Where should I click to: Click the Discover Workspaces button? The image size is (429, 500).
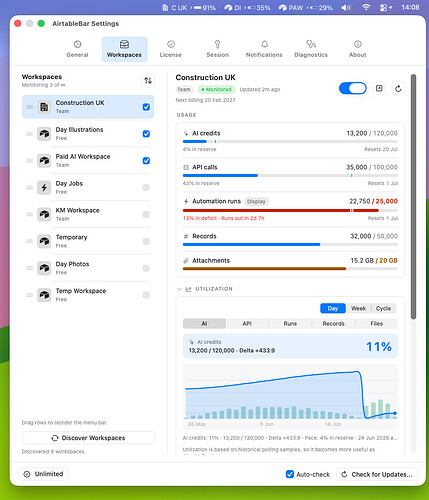point(88,438)
